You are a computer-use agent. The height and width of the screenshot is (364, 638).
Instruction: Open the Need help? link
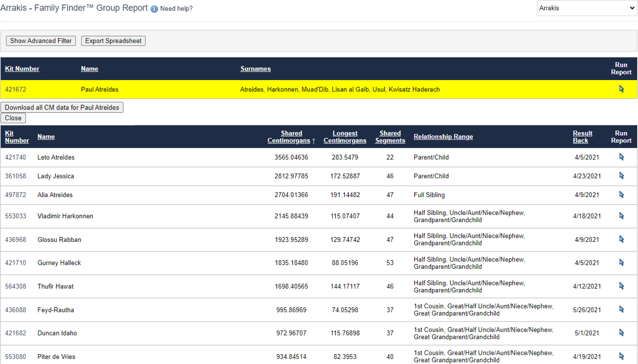coord(176,9)
